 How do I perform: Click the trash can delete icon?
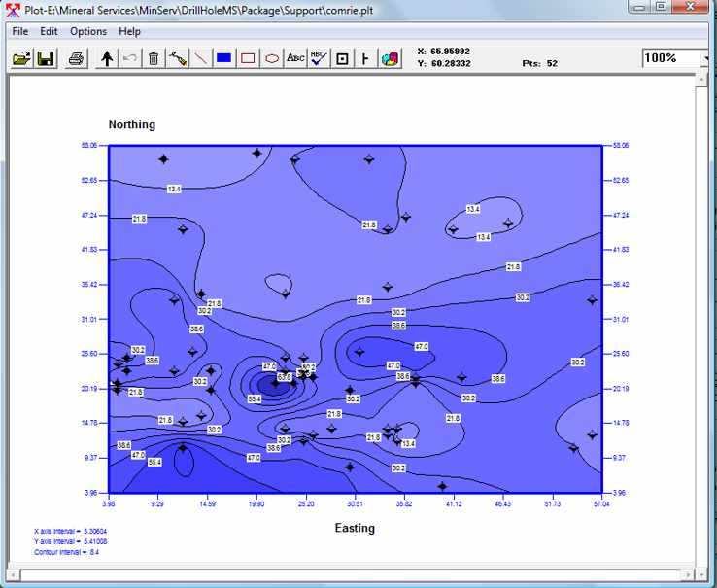154,58
